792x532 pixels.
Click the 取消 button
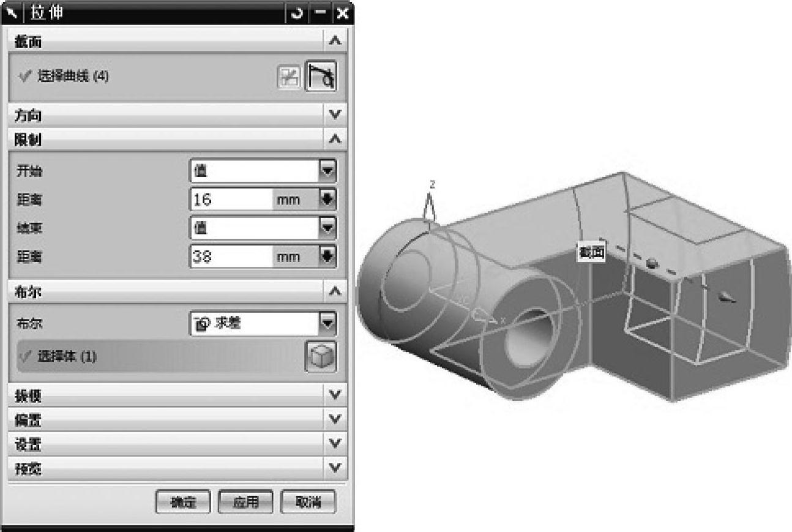pyautogui.click(x=308, y=503)
